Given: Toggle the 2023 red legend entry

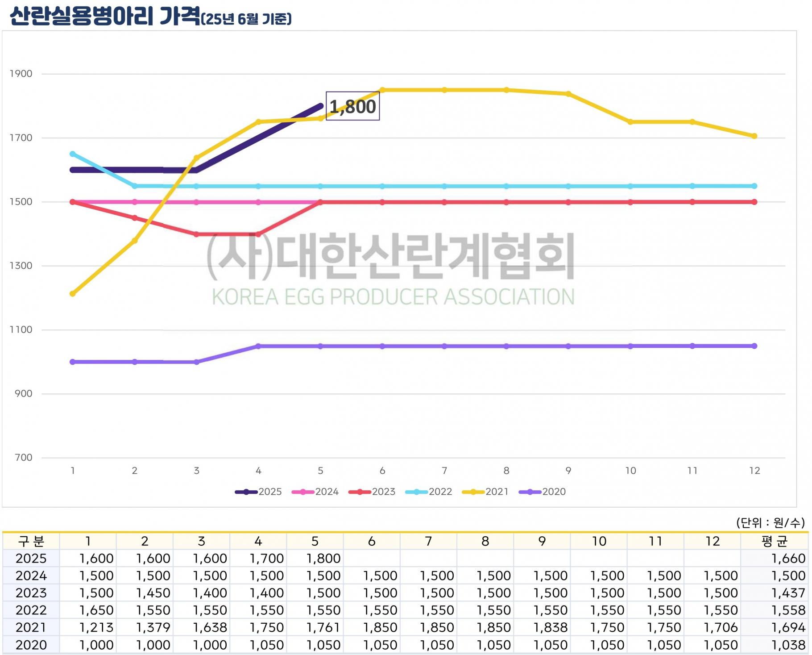Looking at the screenshot, I should pos(372,492).
